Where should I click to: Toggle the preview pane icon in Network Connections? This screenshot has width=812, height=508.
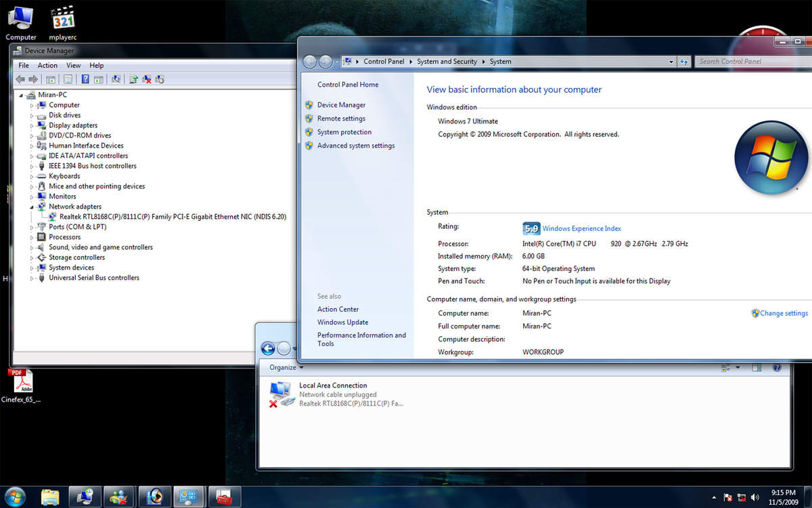tap(757, 368)
